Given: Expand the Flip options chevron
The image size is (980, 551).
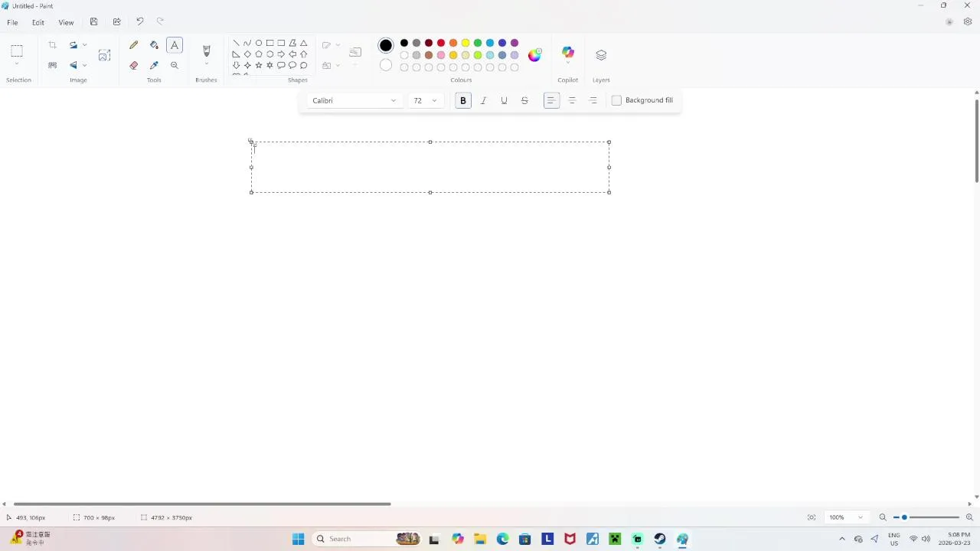Looking at the screenshot, I should point(84,65).
